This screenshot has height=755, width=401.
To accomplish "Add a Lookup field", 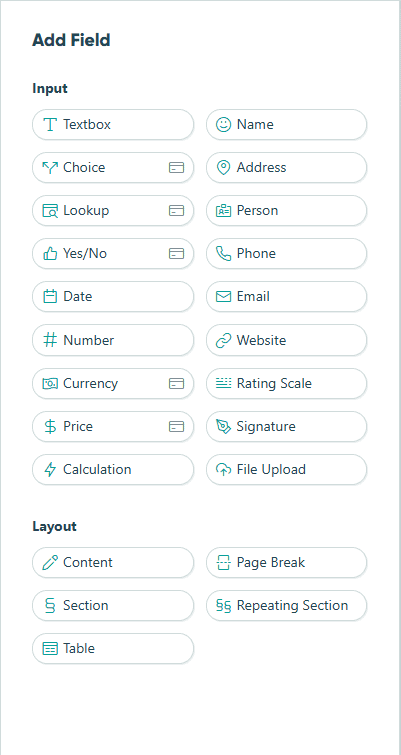I will point(113,210).
